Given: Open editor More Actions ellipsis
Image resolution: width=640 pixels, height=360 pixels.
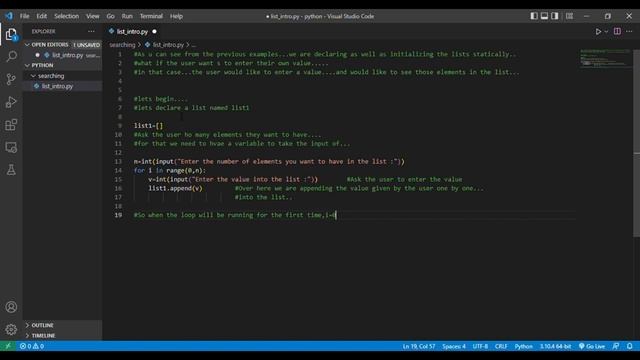Looking at the screenshot, I should 629,31.
